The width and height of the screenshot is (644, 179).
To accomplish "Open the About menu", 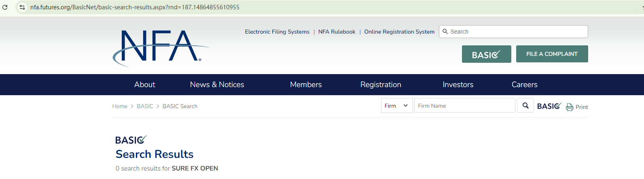I will [144, 85].
